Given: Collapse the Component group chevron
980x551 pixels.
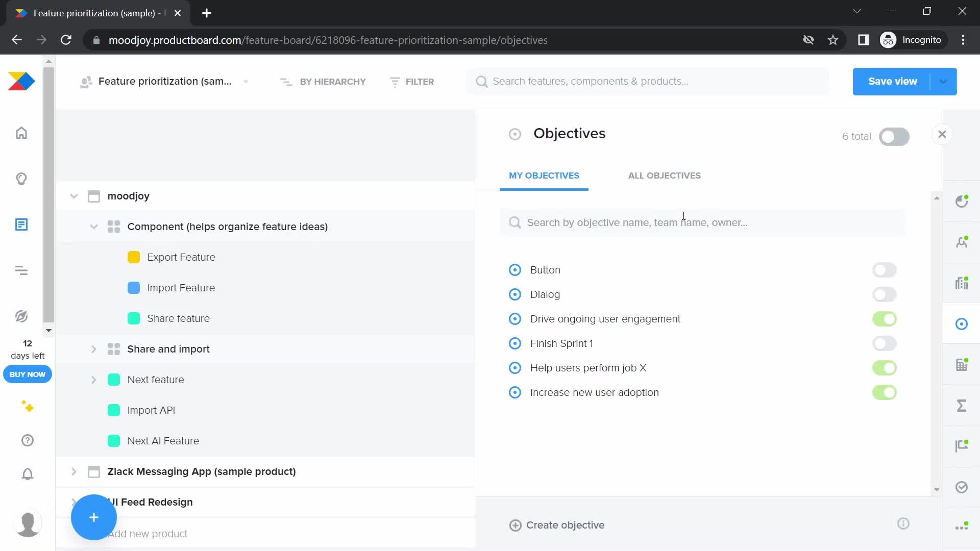Looking at the screenshot, I should coord(94,227).
